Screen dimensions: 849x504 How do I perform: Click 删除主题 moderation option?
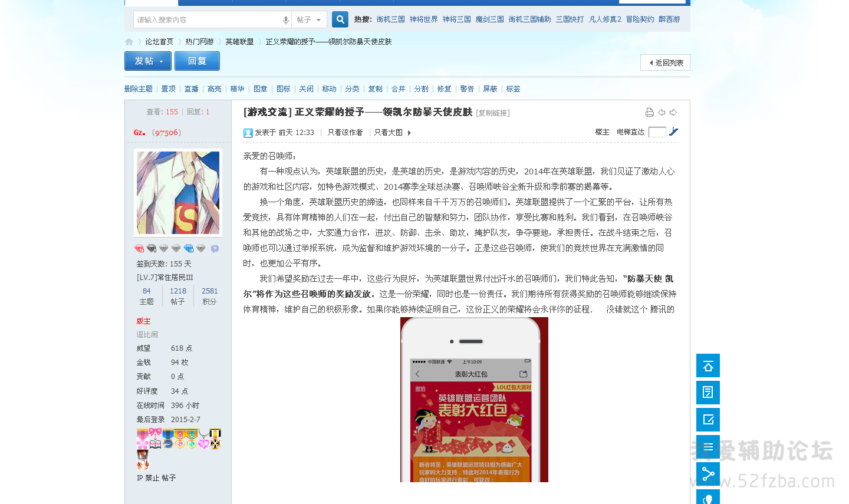click(139, 89)
